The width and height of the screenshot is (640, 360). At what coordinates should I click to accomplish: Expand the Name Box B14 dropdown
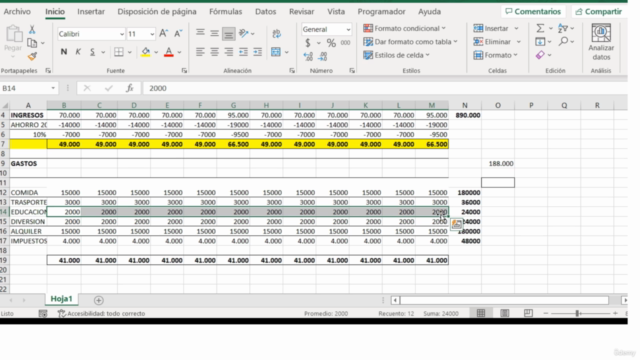point(53,88)
